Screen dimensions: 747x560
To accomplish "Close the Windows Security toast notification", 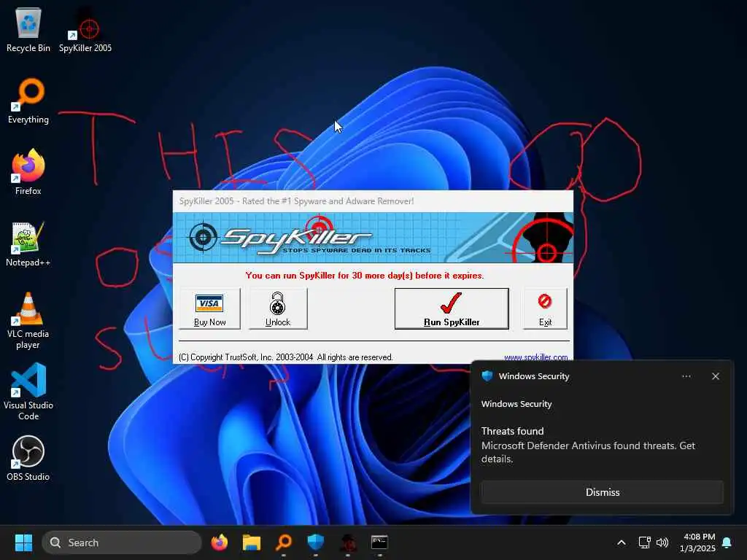I will (716, 376).
